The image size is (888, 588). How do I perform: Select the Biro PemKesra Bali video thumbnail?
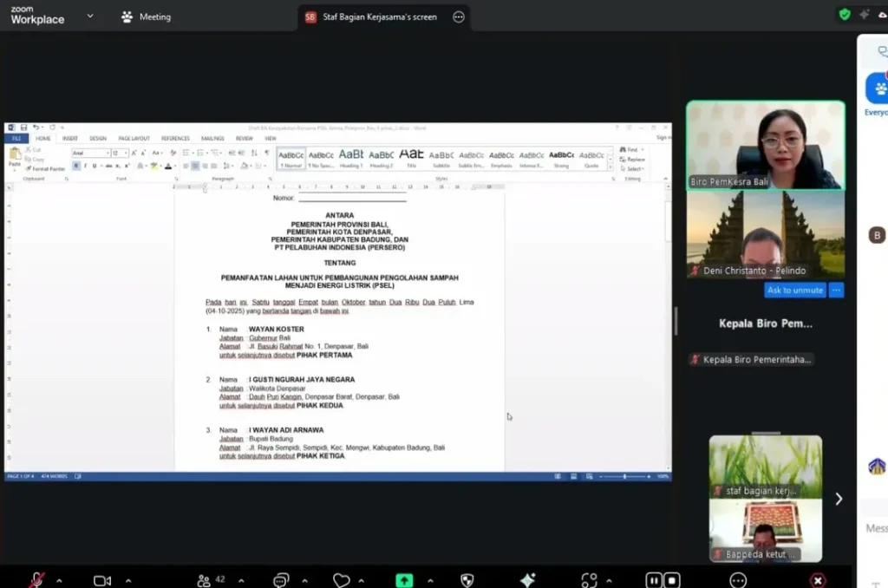click(x=765, y=145)
